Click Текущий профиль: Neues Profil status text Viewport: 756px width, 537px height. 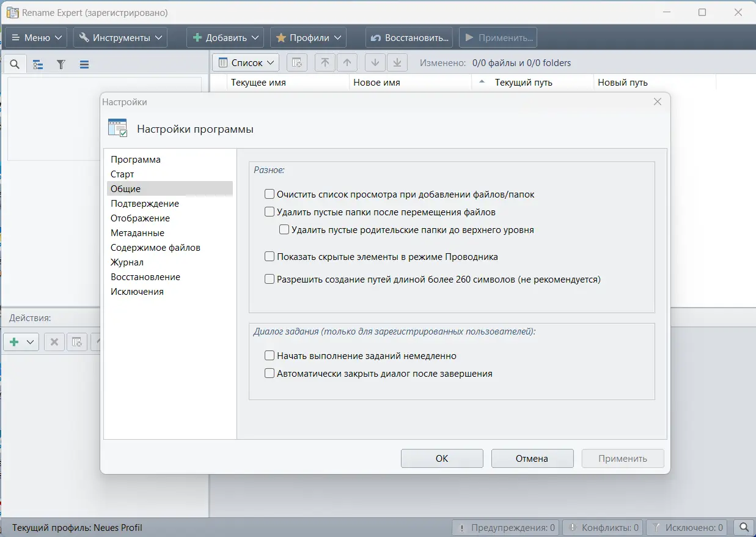pos(77,527)
